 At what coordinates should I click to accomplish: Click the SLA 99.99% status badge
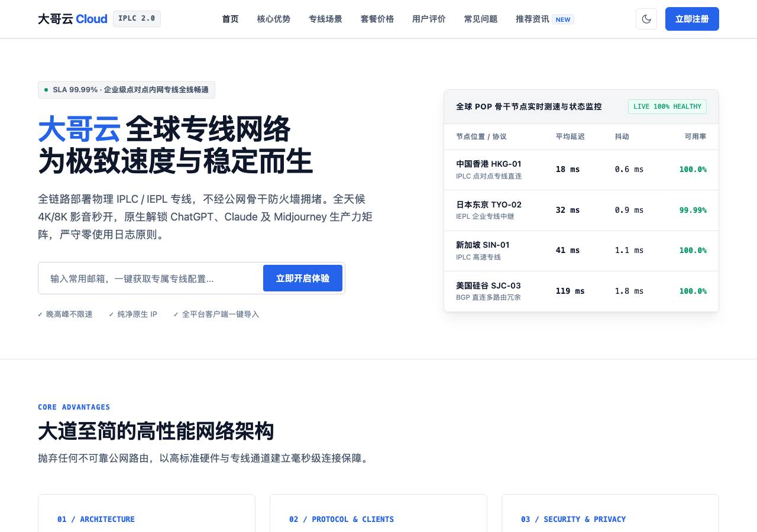pyautogui.click(x=127, y=90)
